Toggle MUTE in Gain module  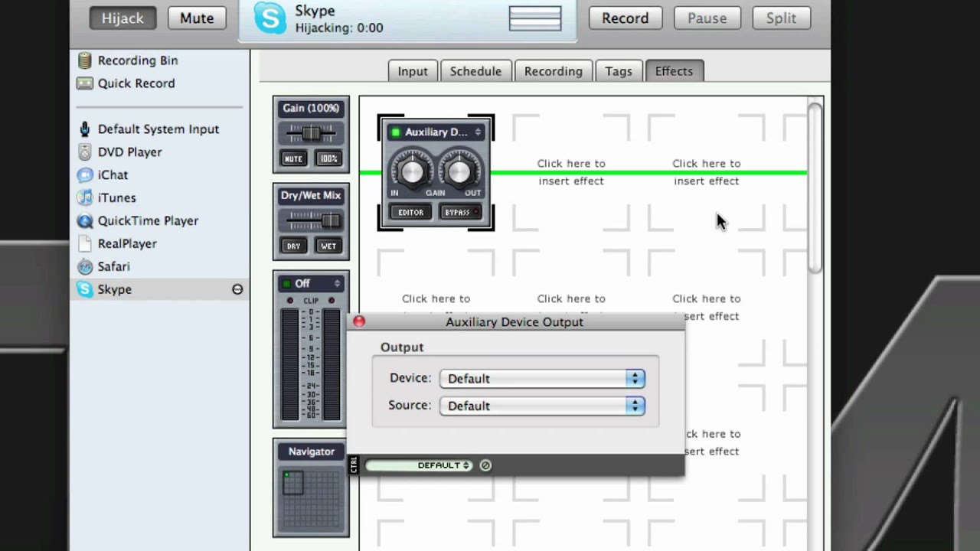point(293,159)
